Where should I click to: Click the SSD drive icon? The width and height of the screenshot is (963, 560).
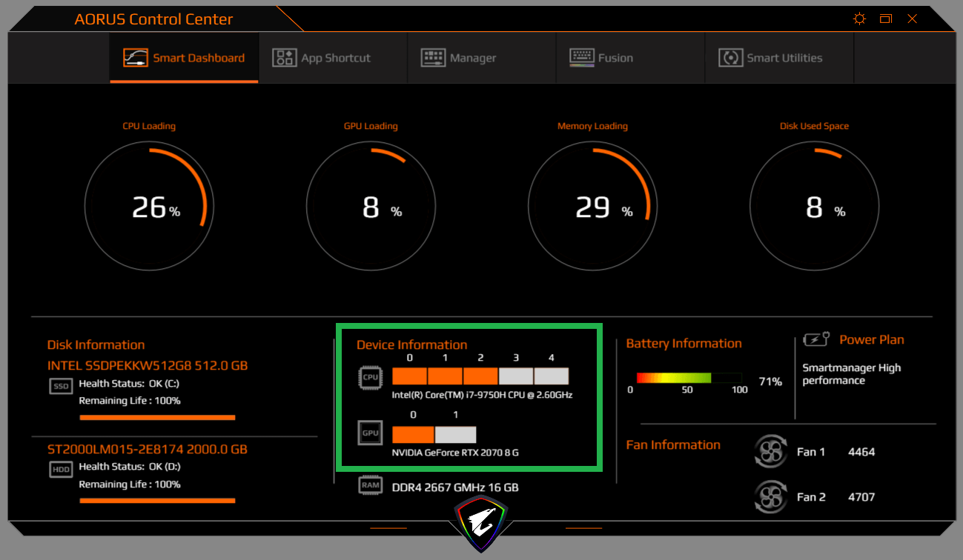click(x=61, y=386)
